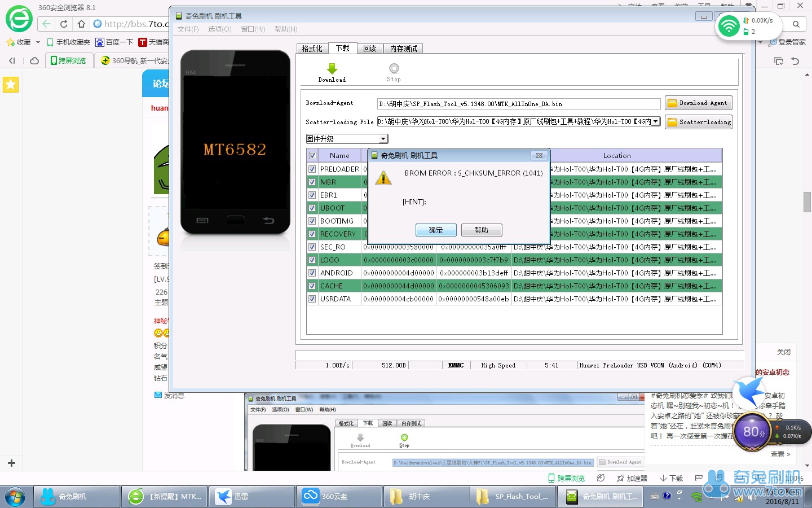Image resolution: width=812 pixels, height=508 pixels.
Task: Click 帮助 button in the error dialog
Action: coord(481,230)
